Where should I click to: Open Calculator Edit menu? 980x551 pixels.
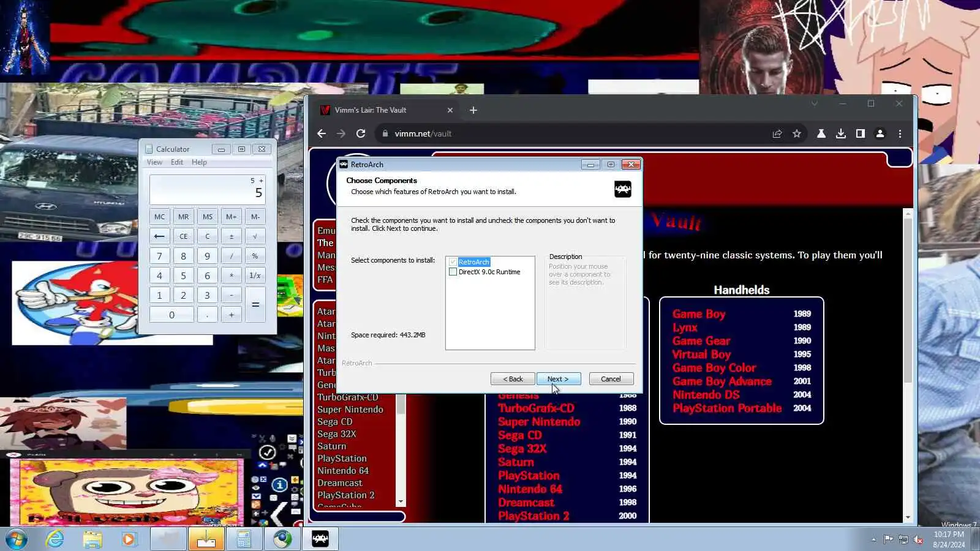coord(177,162)
